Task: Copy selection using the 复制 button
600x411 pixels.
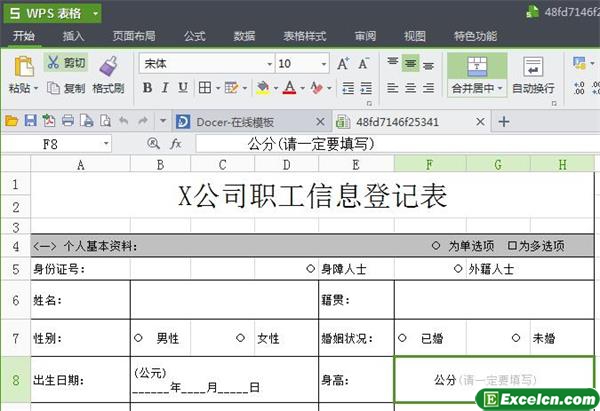Action: pyautogui.click(x=66, y=88)
